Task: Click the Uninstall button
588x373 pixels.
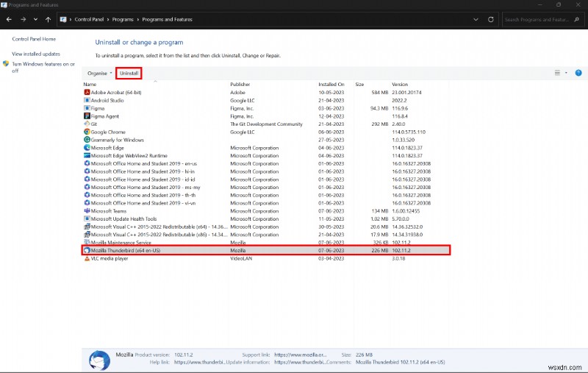Action: tap(129, 73)
